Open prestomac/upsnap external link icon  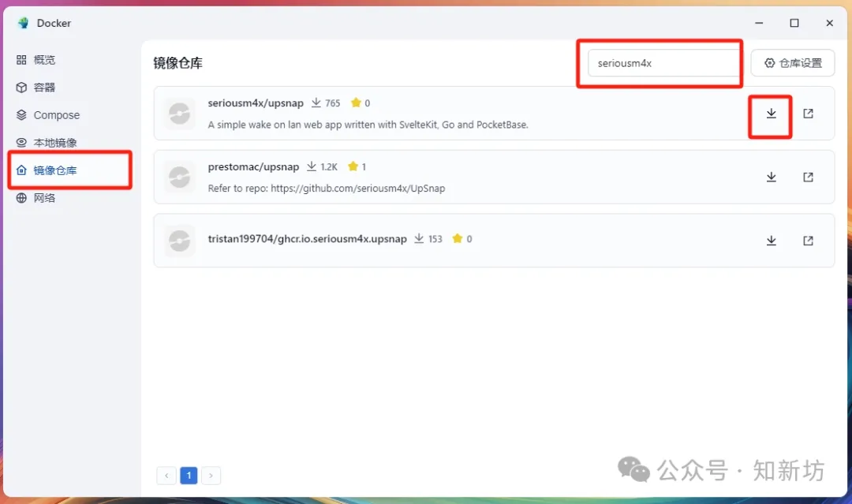pyautogui.click(x=808, y=177)
